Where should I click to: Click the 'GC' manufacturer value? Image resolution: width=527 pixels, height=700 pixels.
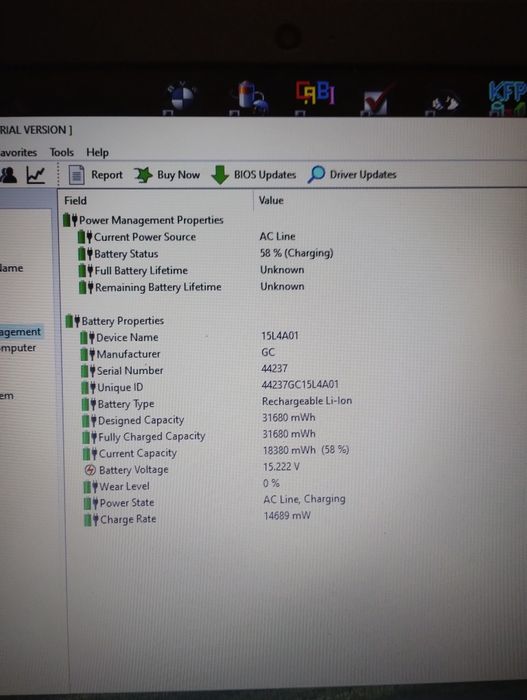[268, 352]
